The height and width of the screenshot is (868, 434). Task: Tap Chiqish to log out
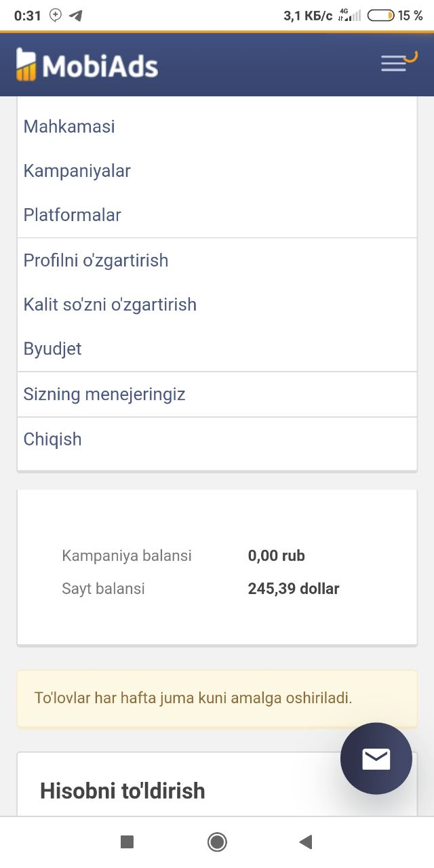tap(52, 439)
